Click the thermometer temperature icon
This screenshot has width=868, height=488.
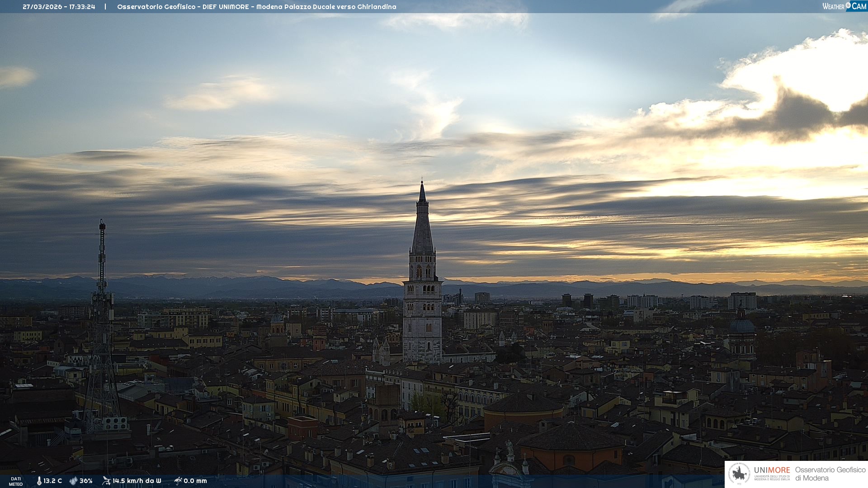(x=39, y=481)
